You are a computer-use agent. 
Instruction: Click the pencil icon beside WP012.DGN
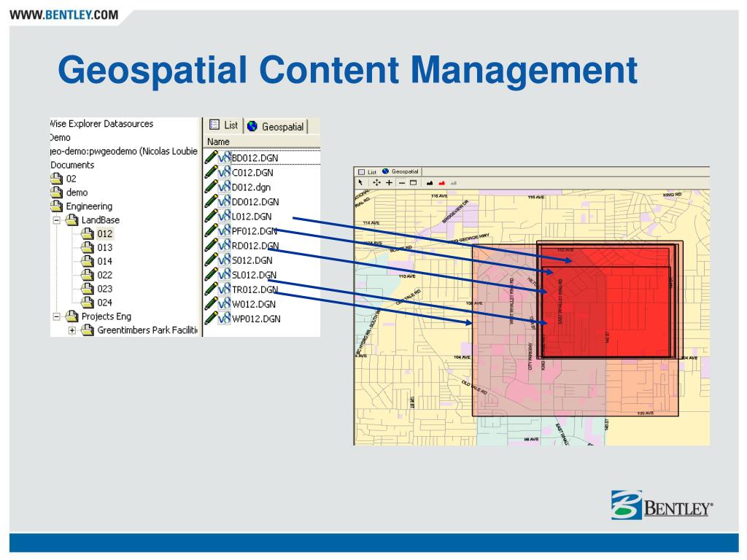point(211,319)
